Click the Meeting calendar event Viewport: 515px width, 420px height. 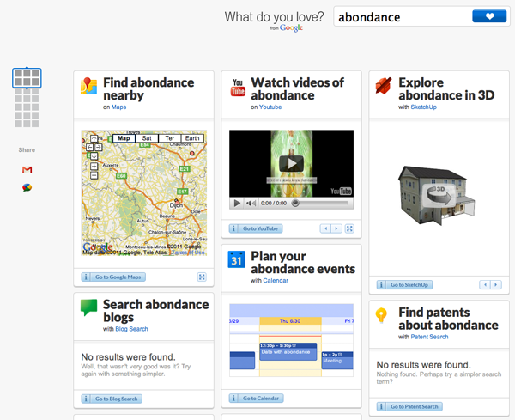point(337,360)
